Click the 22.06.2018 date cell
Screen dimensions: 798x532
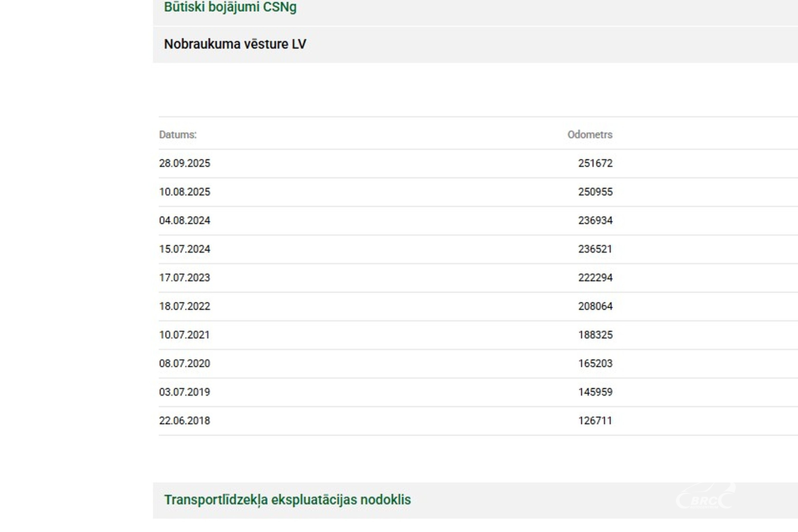pyautogui.click(x=185, y=421)
